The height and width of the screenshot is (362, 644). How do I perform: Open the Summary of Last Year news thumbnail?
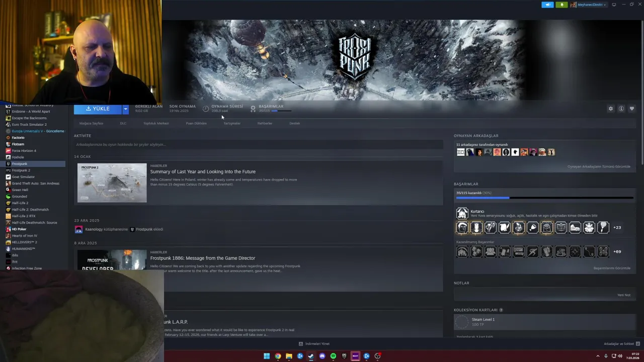click(x=112, y=183)
